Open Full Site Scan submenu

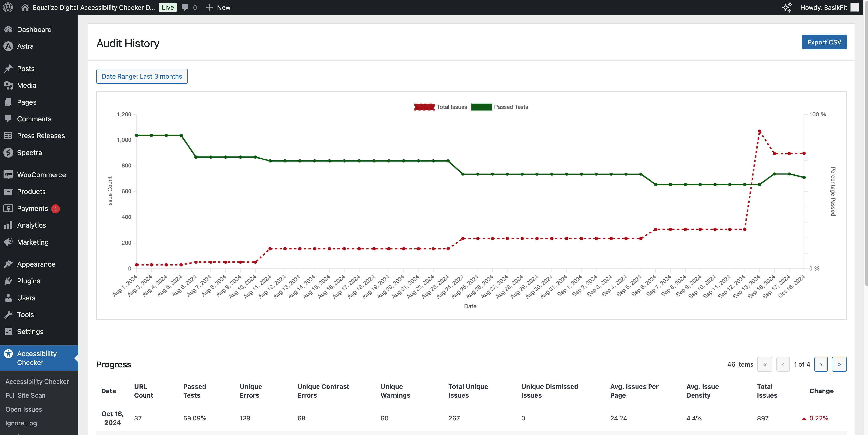tap(25, 395)
